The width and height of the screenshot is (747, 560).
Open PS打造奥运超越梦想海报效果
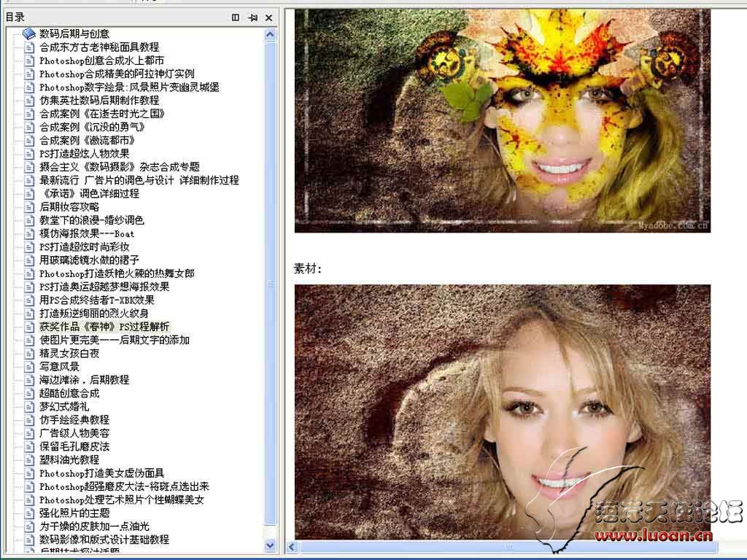click(104, 287)
